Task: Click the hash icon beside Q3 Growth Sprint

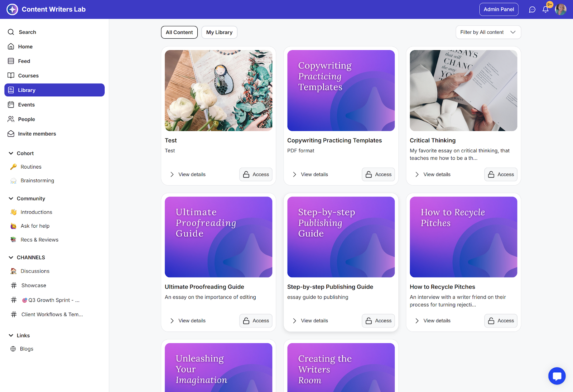Action: [x=14, y=300]
